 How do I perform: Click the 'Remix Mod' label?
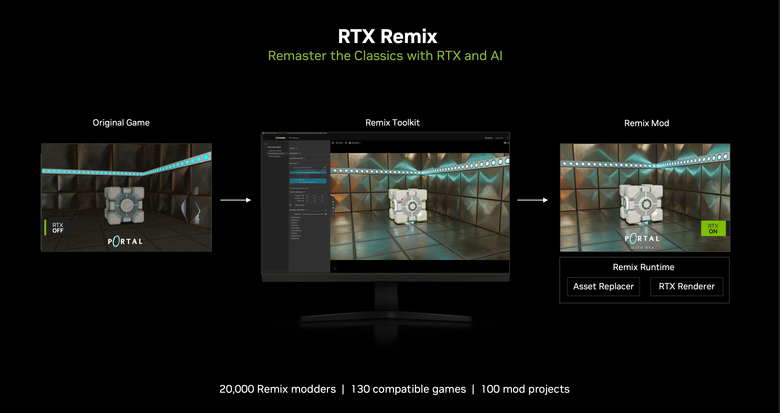647,123
